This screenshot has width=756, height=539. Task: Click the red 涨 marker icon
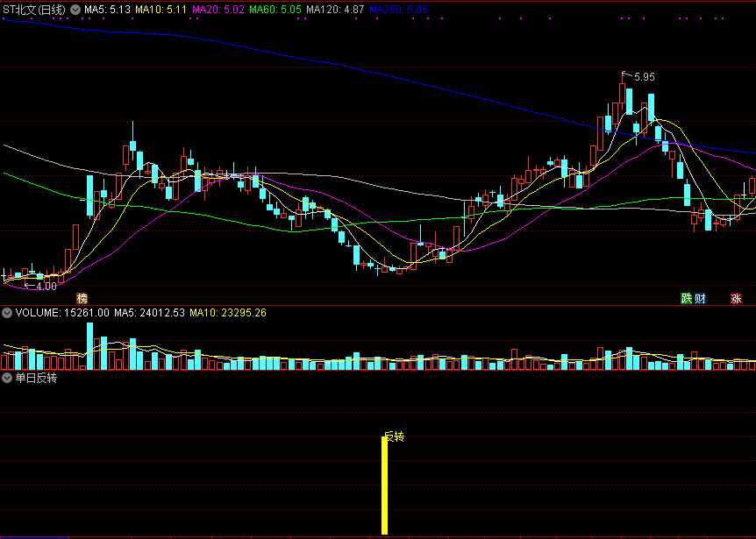pyautogui.click(x=736, y=299)
